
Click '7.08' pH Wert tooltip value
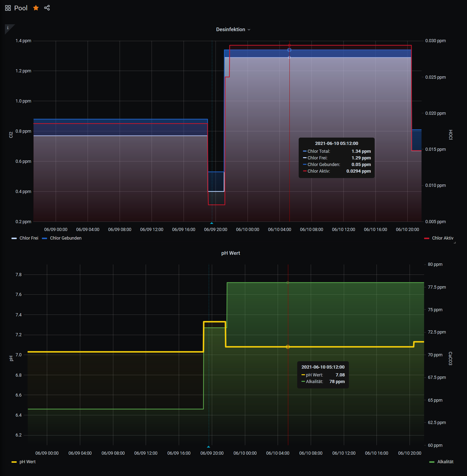(x=340, y=375)
